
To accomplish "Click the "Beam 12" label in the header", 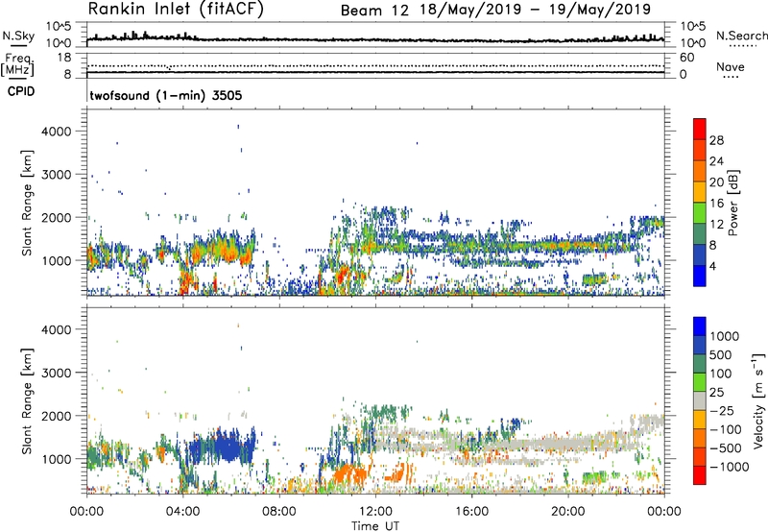I will pos(374,10).
